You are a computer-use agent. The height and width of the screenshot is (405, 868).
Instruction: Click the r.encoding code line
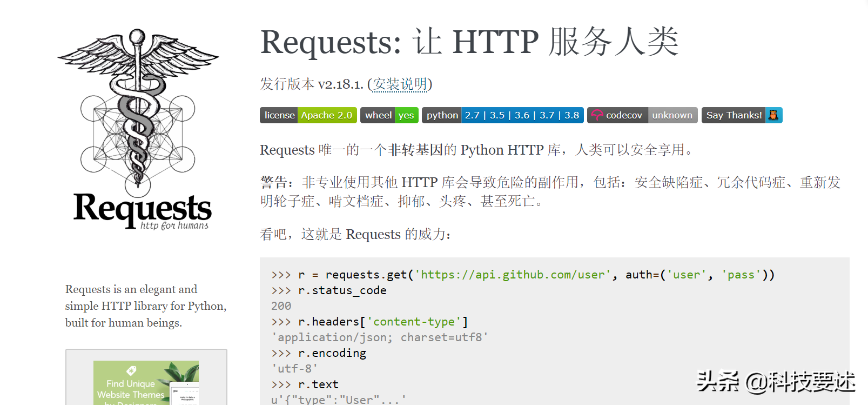click(319, 353)
